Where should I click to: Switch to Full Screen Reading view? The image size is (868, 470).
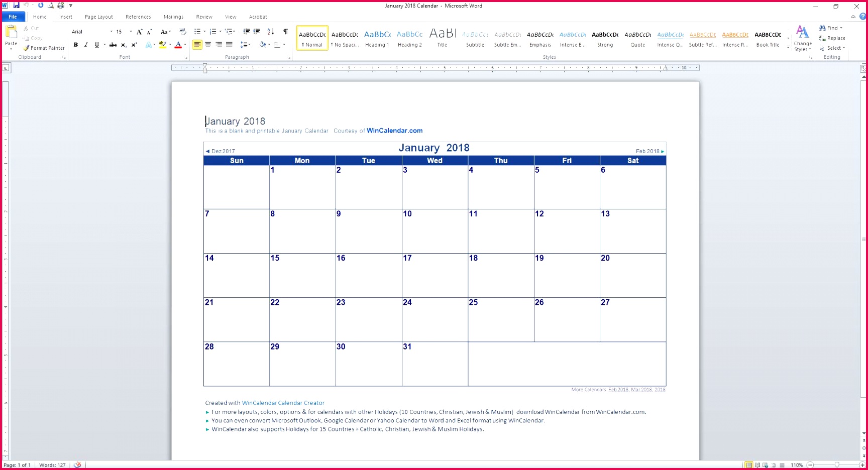pos(757,465)
